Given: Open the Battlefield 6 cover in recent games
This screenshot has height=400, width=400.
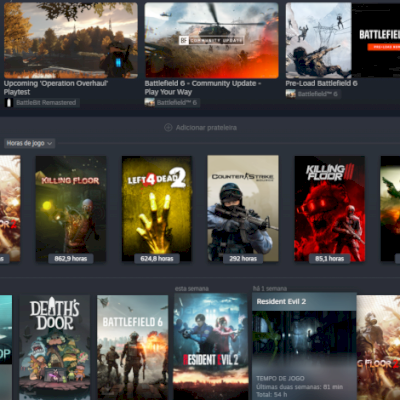Looking at the screenshot, I should point(133,347).
